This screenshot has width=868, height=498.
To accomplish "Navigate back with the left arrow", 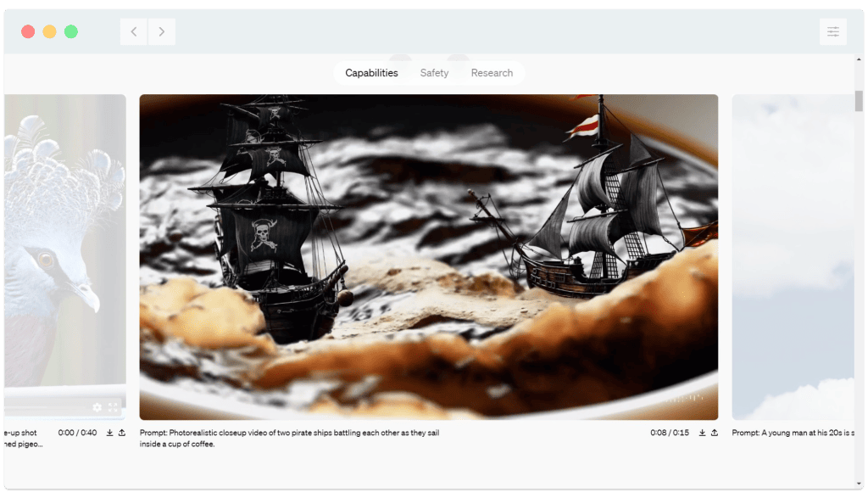I will pos(133,31).
